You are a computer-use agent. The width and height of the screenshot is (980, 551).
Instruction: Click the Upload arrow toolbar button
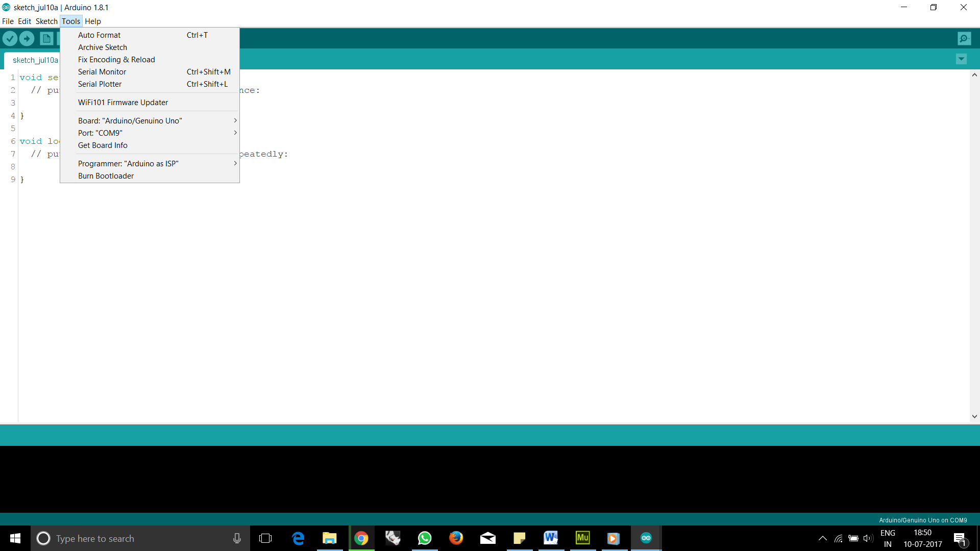[x=27, y=38]
